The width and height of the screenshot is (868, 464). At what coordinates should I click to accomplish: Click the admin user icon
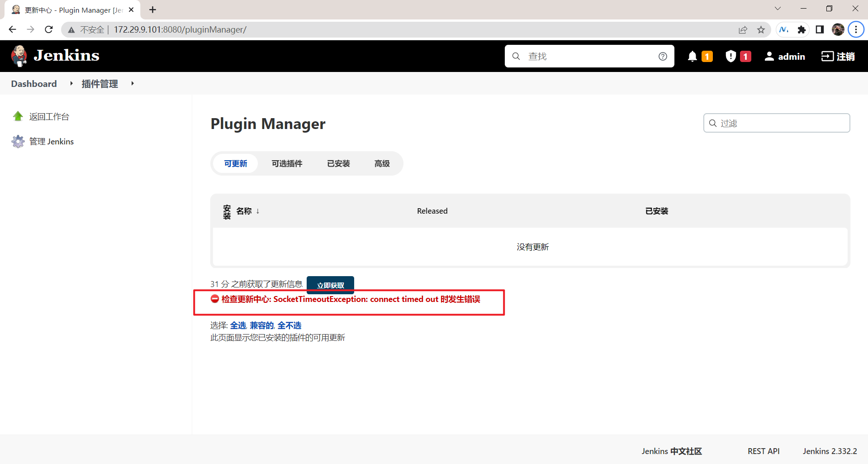769,56
